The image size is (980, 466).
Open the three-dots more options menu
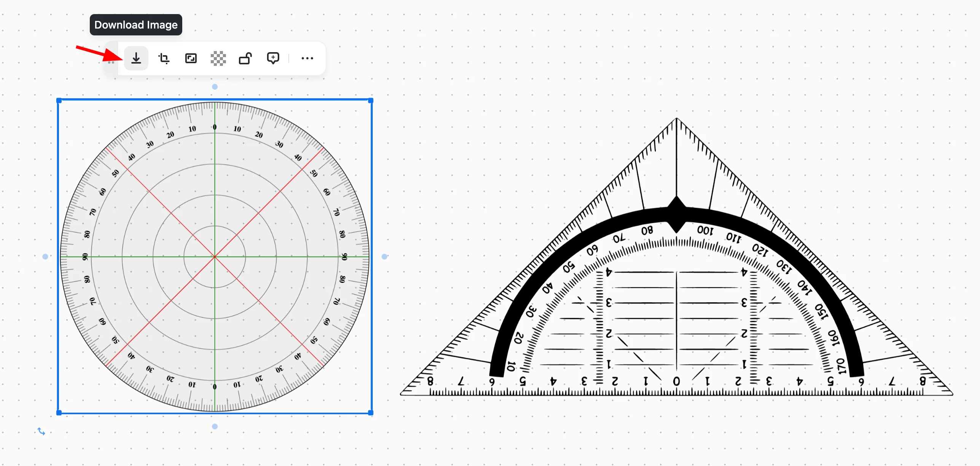307,58
